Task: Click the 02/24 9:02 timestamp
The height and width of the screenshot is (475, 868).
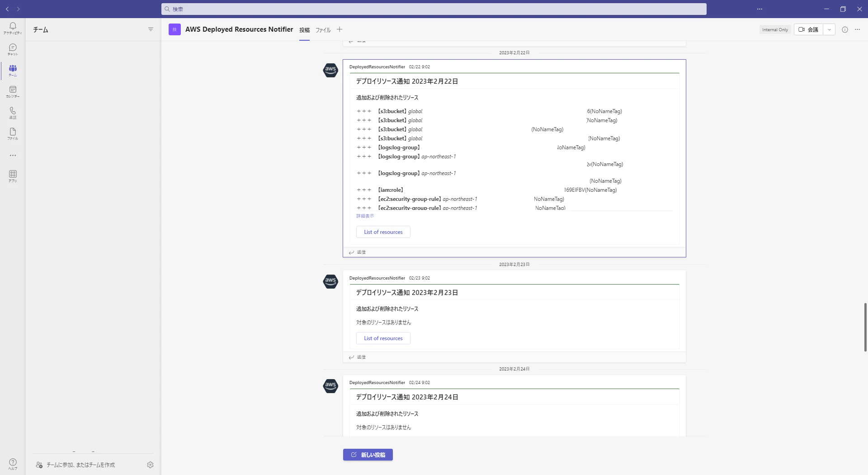Action: [419, 383]
